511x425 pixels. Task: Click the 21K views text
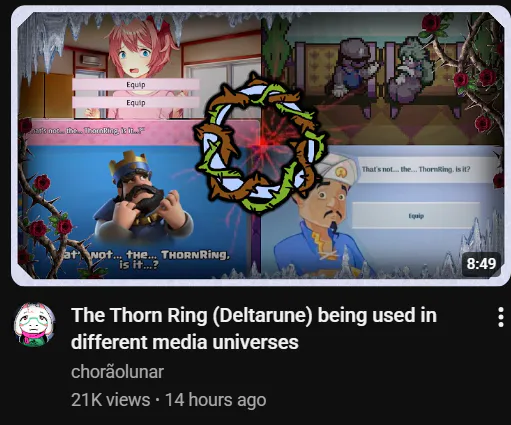coord(111,400)
